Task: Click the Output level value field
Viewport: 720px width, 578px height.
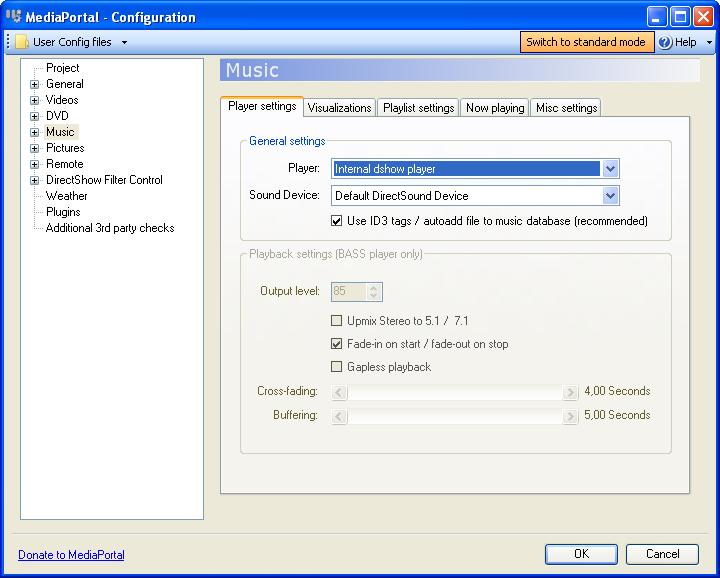Action: [x=349, y=292]
